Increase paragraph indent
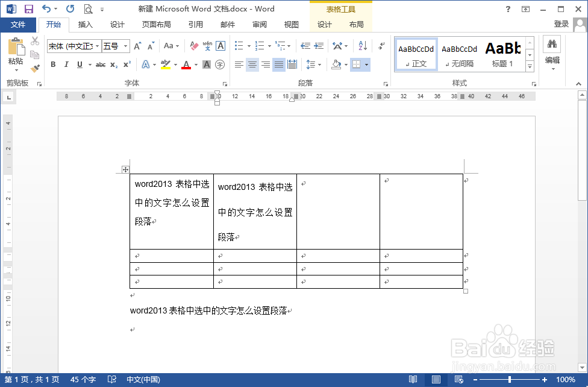 (x=319, y=46)
